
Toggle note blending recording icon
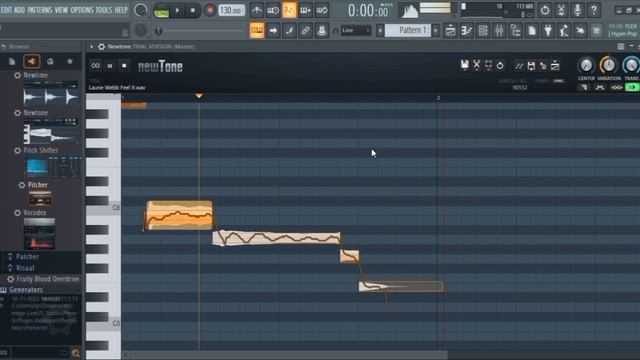[x=289, y=30]
